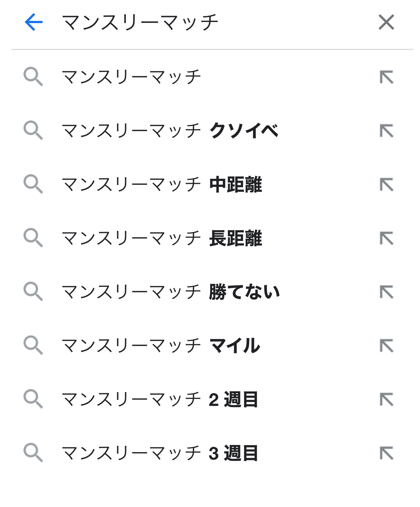Click the search field text マンスリーマッチ
420x507 pixels.
140,22
